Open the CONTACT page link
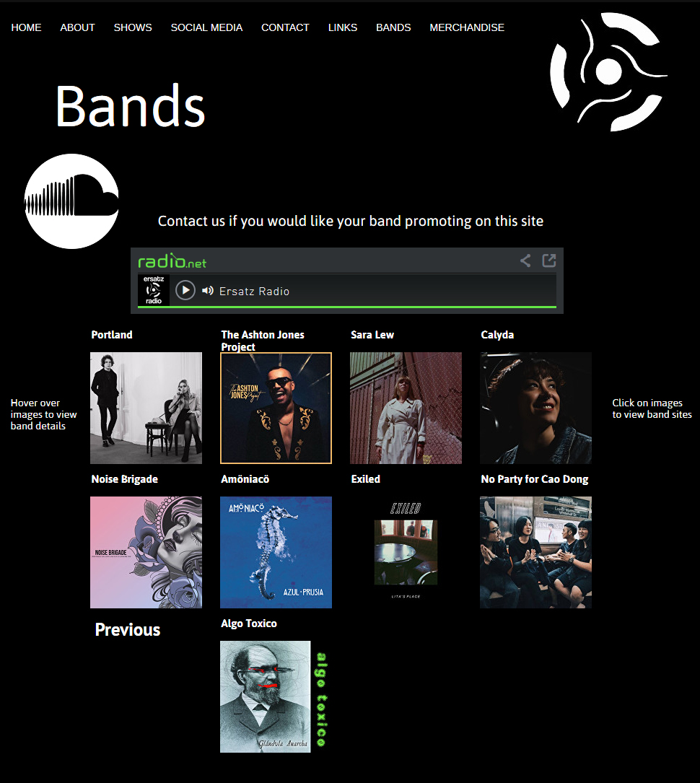Screen dimensions: 700x783 coord(285,27)
